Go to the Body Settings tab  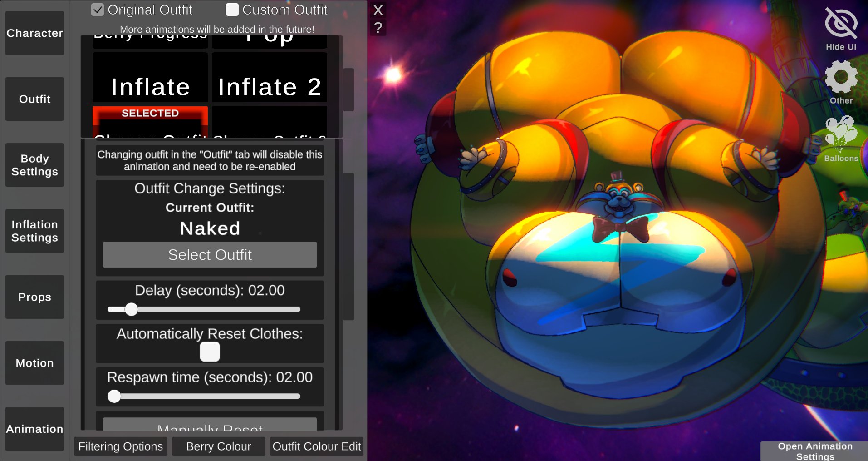pyautogui.click(x=34, y=165)
